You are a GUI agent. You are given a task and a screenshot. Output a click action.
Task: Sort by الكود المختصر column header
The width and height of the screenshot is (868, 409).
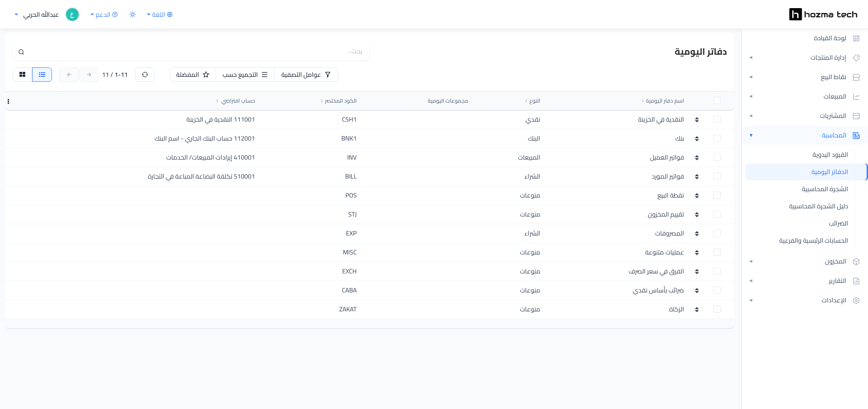point(339,101)
